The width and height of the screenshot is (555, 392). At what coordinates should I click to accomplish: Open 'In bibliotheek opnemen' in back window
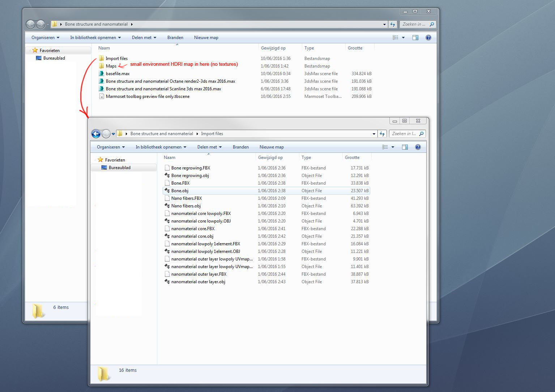tap(95, 38)
